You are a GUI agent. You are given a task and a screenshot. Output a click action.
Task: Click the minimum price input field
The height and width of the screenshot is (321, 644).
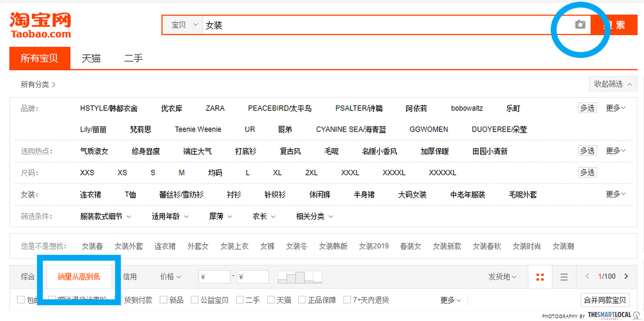point(215,277)
